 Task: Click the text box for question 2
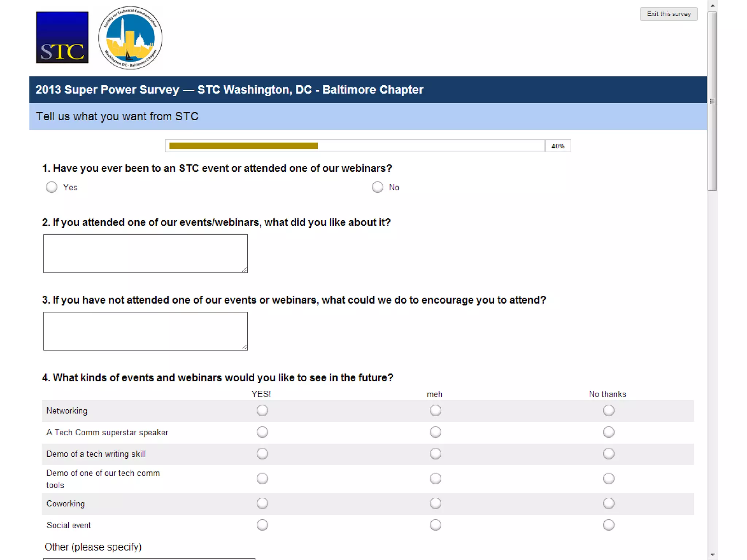(145, 253)
